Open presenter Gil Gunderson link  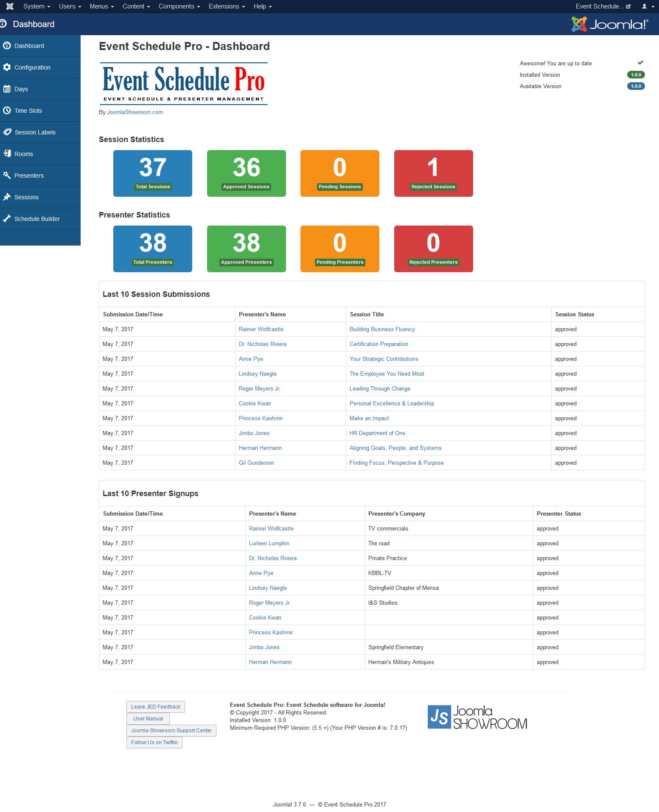coord(256,463)
